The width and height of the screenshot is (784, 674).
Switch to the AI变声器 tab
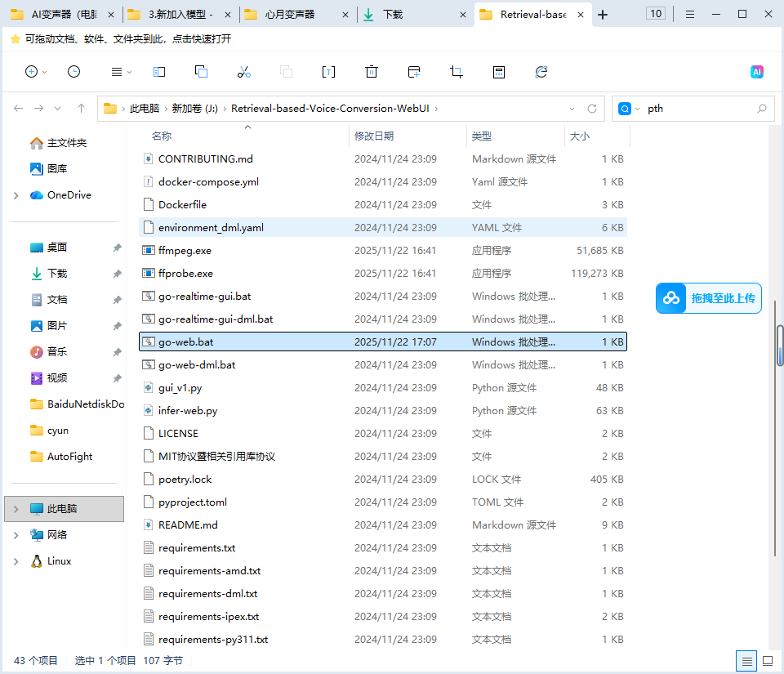(63, 15)
